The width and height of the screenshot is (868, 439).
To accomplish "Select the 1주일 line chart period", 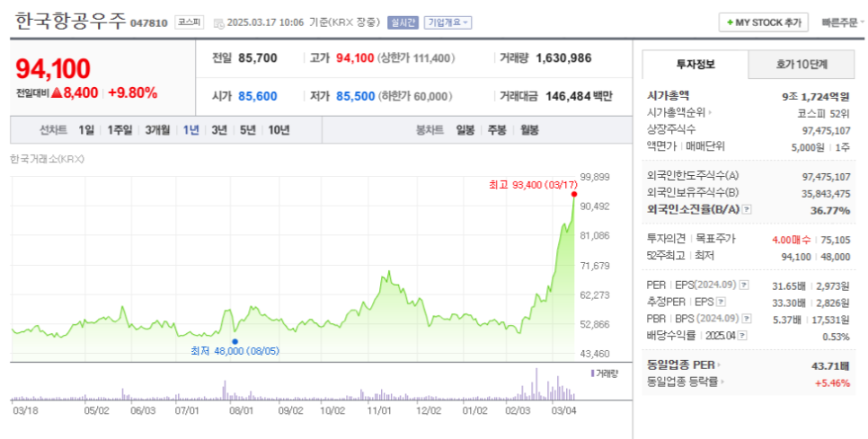I will tap(120, 130).
